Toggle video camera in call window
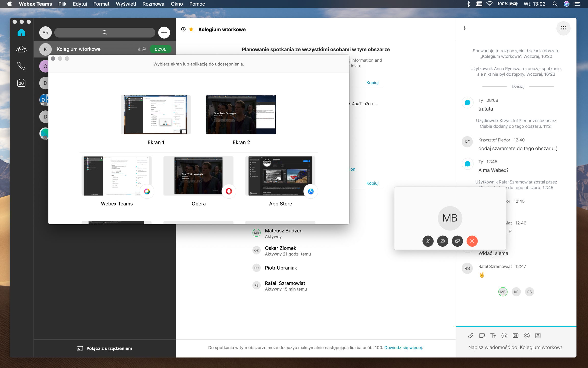The height and width of the screenshot is (368, 588). coord(443,241)
